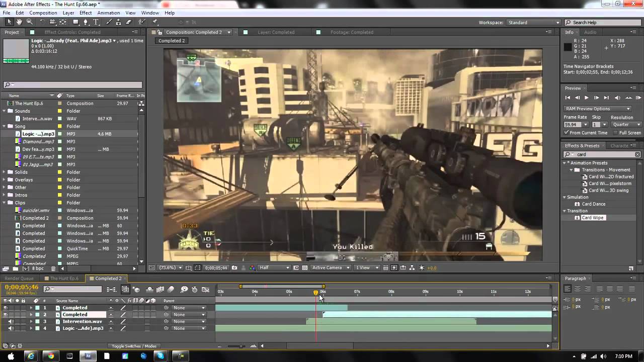This screenshot has width=644, height=362.
Task: Open the Workspace Standard dropdown
Action: pyautogui.click(x=533, y=23)
